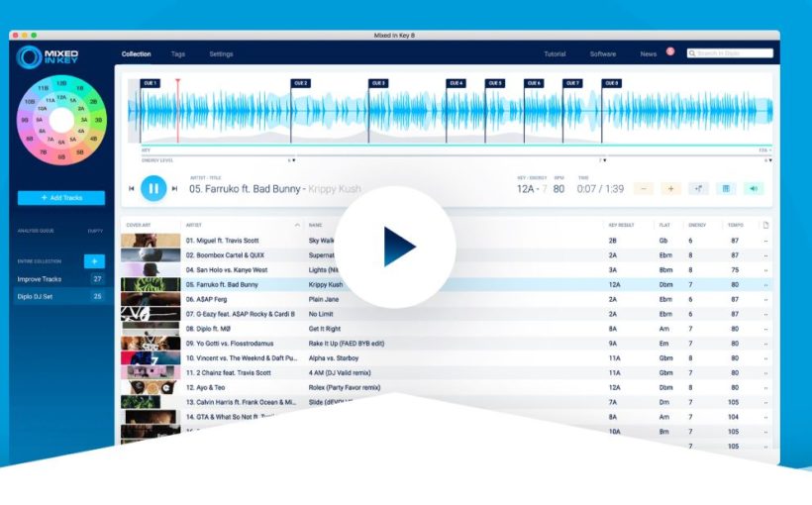This screenshot has height=505, width=812.
Task: Click the add cue point icon
Action: tap(698, 188)
